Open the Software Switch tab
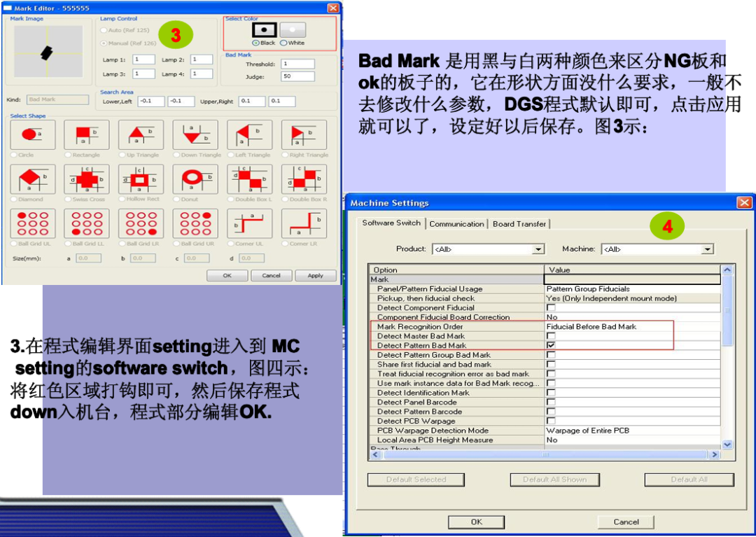 (x=391, y=223)
